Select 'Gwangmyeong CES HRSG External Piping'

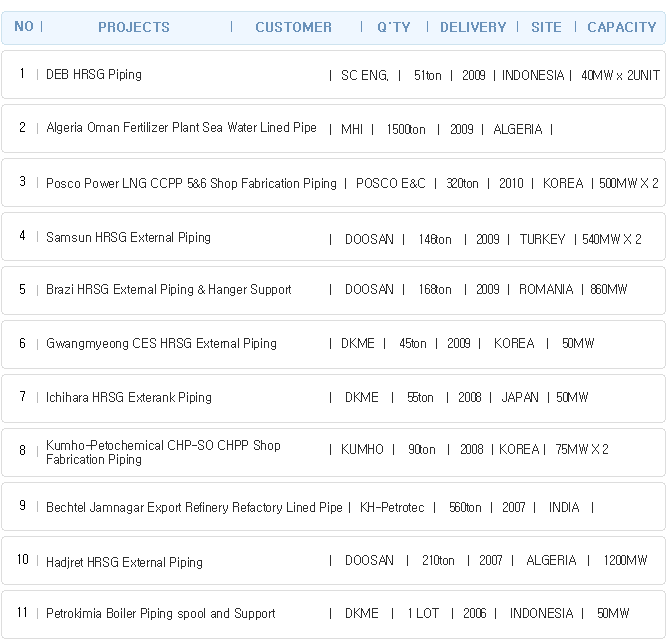(161, 344)
